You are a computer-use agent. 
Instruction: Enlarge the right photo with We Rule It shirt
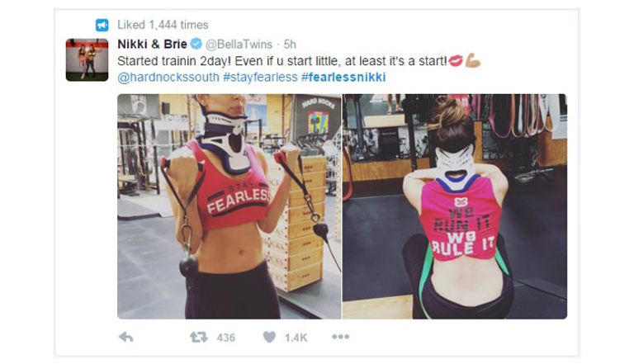pos(455,206)
